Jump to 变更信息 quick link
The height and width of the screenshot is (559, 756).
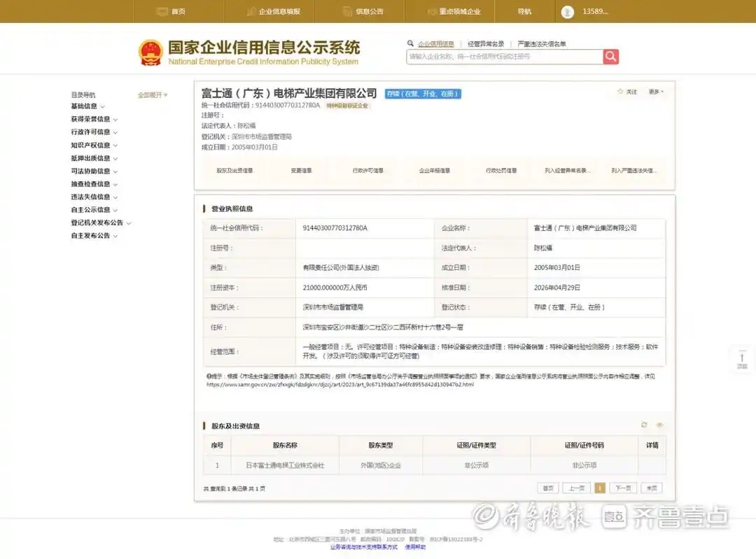[301, 171]
